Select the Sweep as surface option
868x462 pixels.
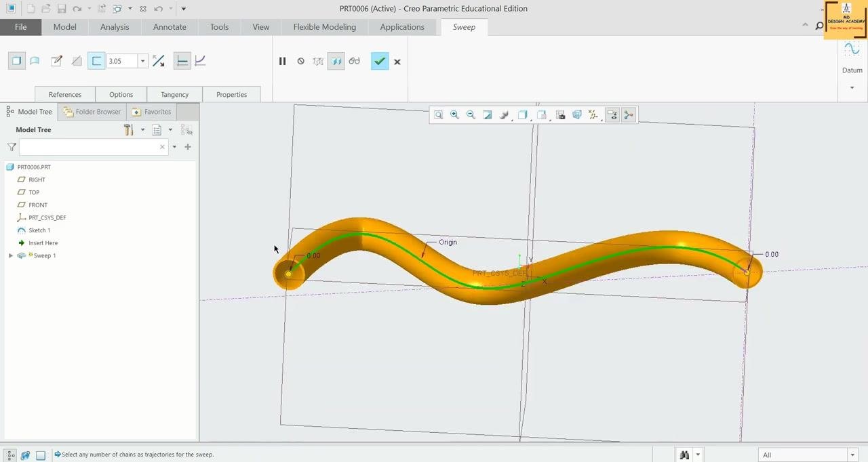pyautogui.click(x=35, y=61)
